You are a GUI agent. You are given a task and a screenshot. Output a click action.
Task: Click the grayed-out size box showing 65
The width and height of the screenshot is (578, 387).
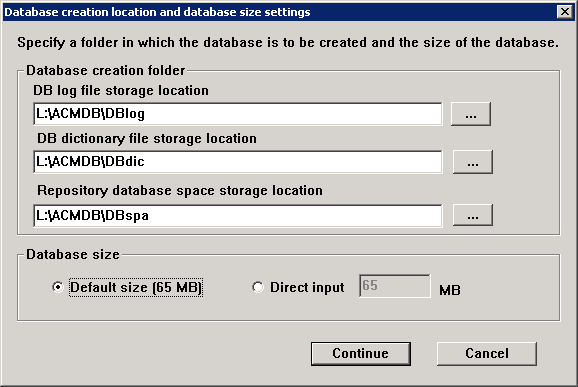(x=395, y=286)
